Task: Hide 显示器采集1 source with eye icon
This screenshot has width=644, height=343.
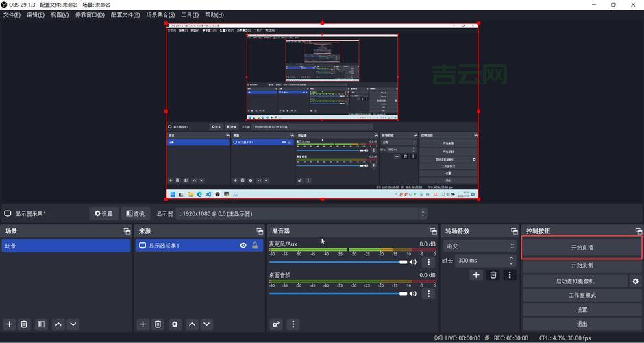Action: (x=243, y=246)
